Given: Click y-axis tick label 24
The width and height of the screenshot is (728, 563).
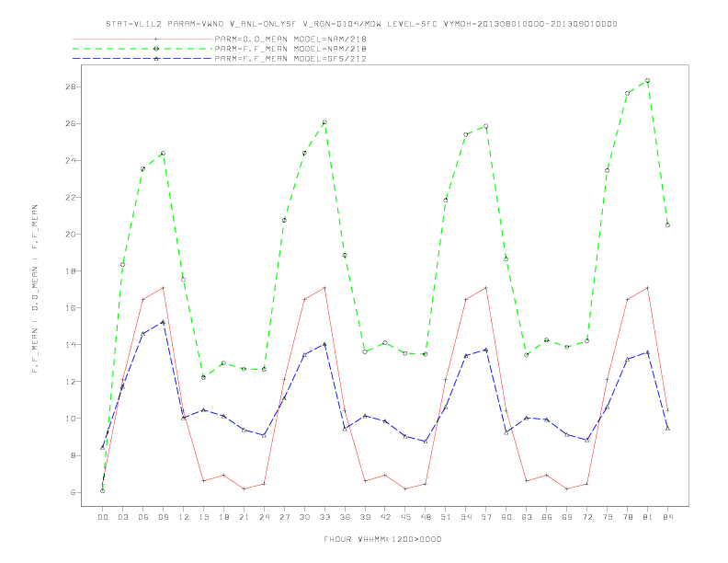Looking at the screenshot, I should (x=71, y=161).
